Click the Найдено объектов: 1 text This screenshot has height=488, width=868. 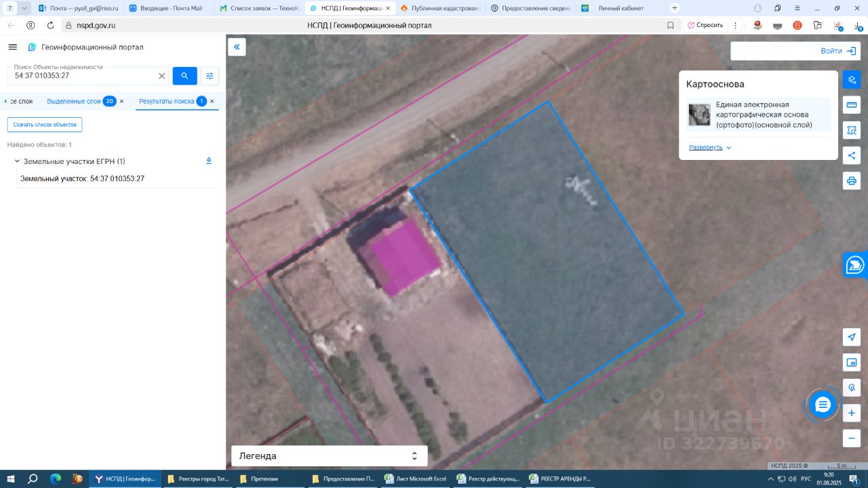pyautogui.click(x=39, y=144)
